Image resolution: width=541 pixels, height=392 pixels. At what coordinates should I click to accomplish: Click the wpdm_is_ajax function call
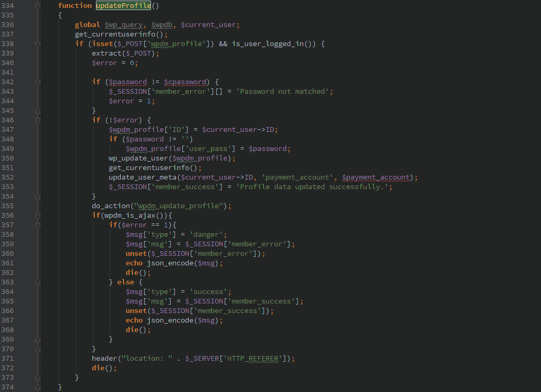[x=130, y=216]
